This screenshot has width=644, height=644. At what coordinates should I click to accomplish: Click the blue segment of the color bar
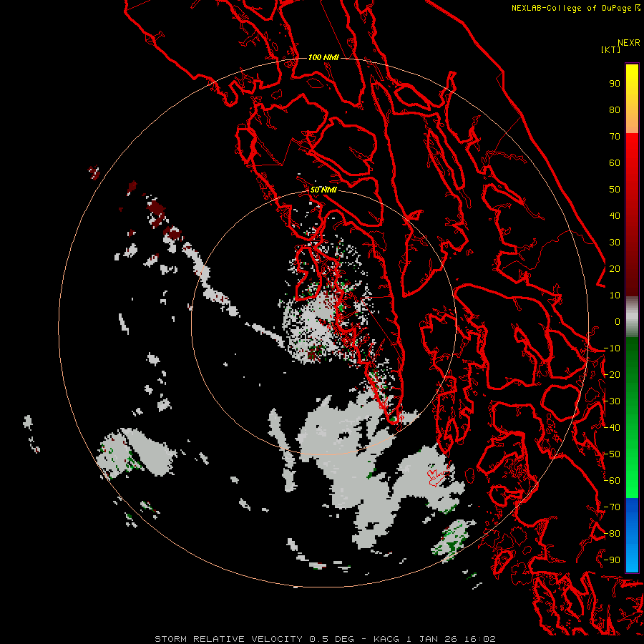[x=632, y=535]
